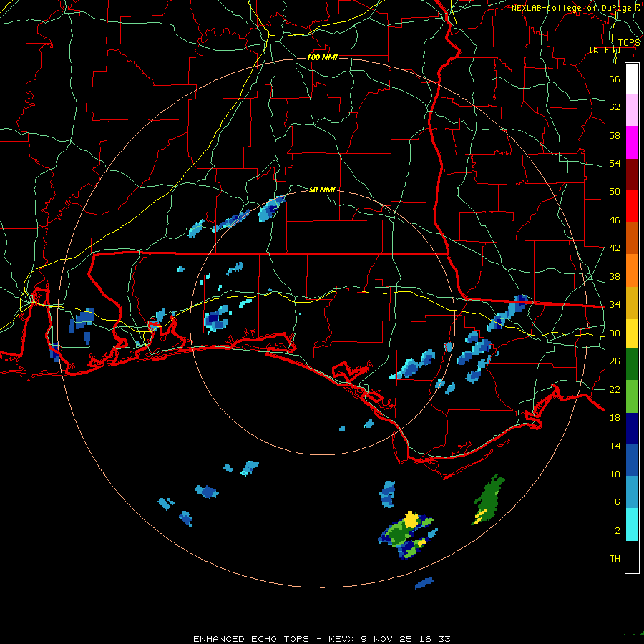644x644 pixels.
Task: Click the white swatch in the tops legend
Action: coord(632,79)
